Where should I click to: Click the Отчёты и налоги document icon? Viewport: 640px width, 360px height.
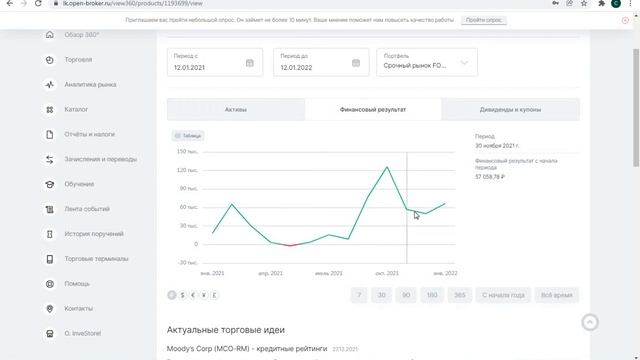tap(49, 134)
